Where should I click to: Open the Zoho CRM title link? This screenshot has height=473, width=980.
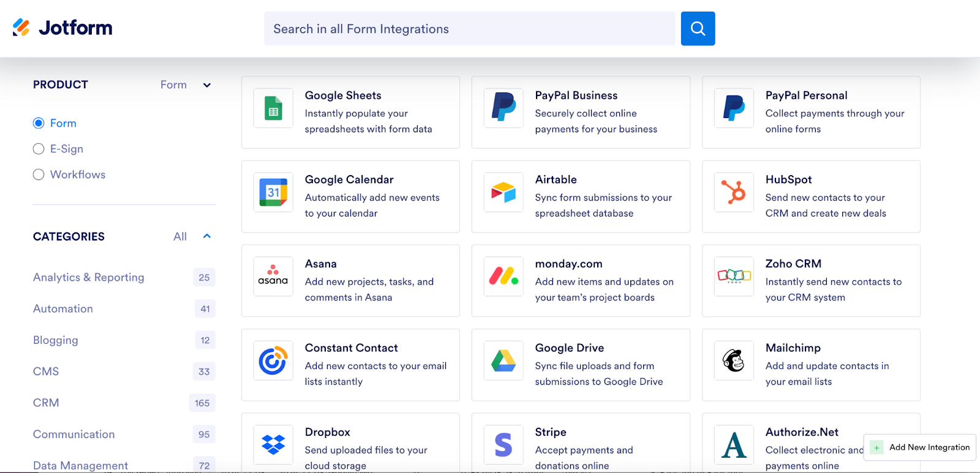point(793,264)
